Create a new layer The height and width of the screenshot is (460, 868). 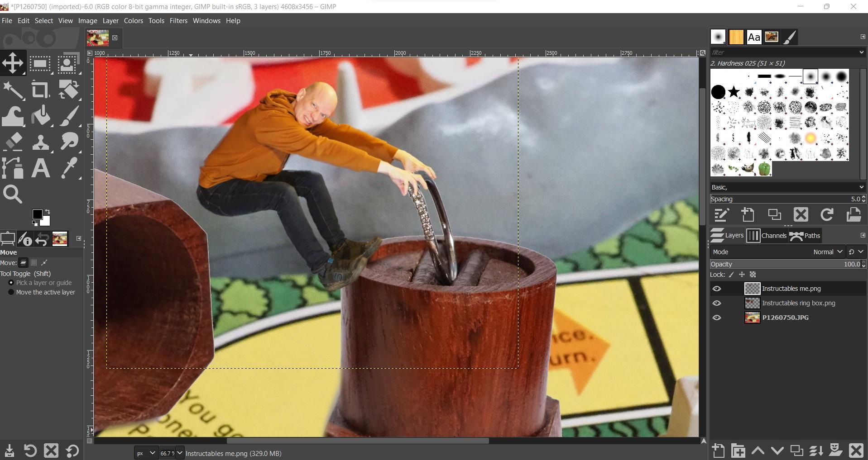pos(718,451)
